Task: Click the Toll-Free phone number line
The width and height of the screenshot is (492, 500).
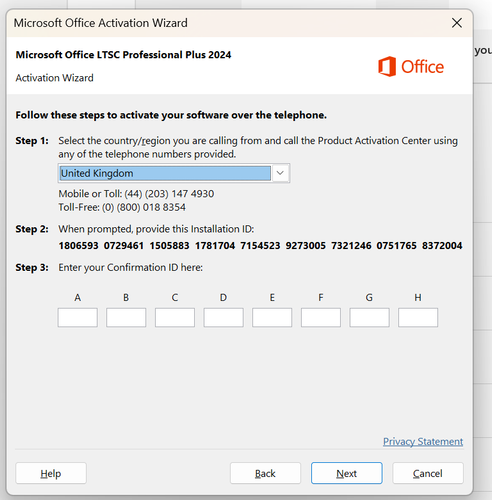Action: click(x=122, y=207)
